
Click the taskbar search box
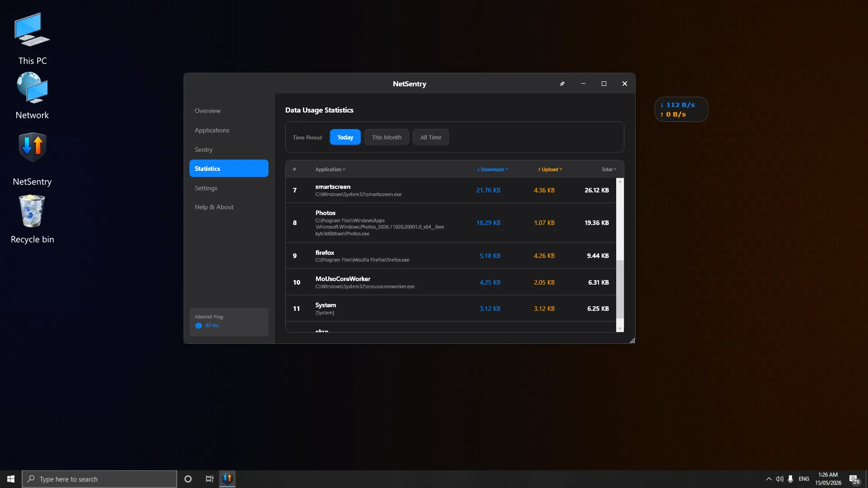click(99, 479)
